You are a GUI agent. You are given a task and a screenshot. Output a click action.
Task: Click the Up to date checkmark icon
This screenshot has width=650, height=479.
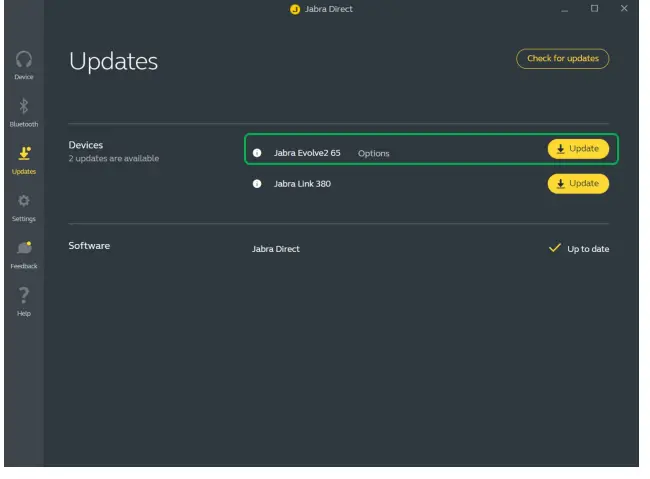tap(555, 248)
